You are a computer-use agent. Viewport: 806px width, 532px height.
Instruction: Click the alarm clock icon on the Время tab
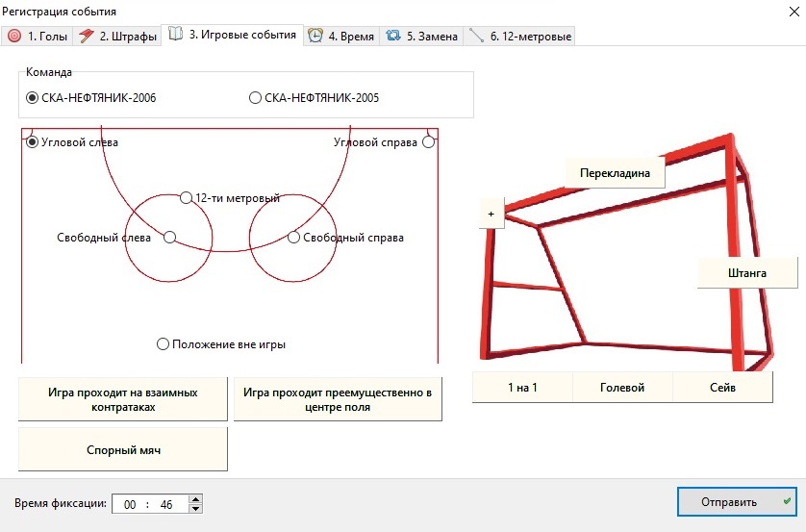[x=315, y=36]
